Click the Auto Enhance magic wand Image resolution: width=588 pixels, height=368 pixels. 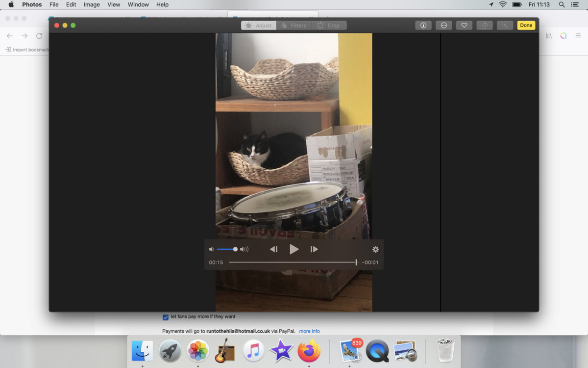(505, 26)
